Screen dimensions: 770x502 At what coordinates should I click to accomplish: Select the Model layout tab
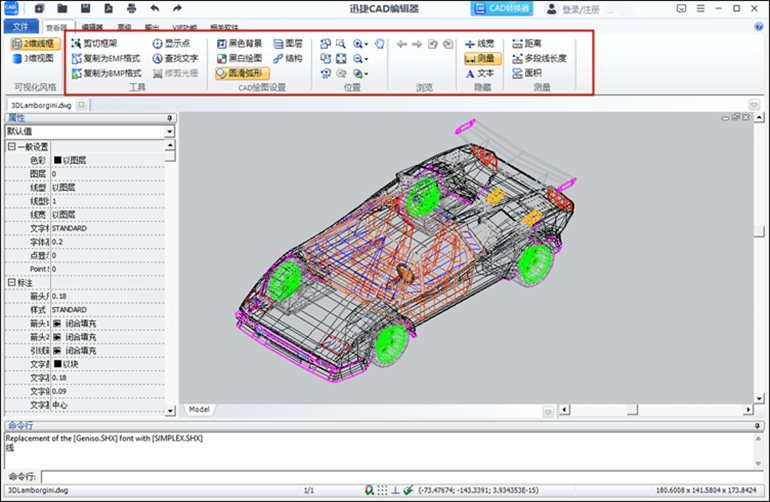[199, 409]
